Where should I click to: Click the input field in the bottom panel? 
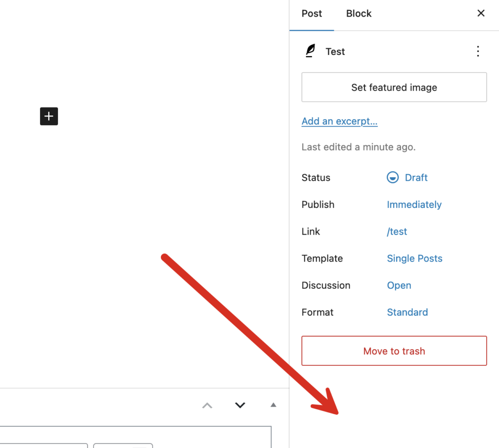click(44, 446)
